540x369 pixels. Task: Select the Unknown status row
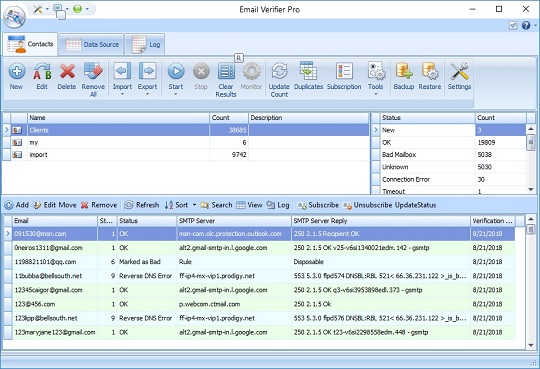point(449,167)
